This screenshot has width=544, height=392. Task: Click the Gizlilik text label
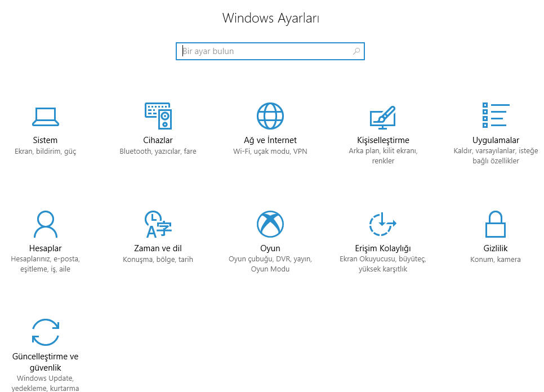pos(496,248)
